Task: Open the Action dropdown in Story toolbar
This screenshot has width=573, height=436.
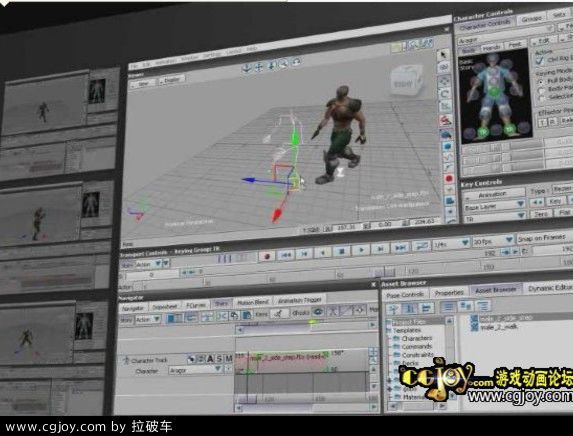Action: click(148, 319)
